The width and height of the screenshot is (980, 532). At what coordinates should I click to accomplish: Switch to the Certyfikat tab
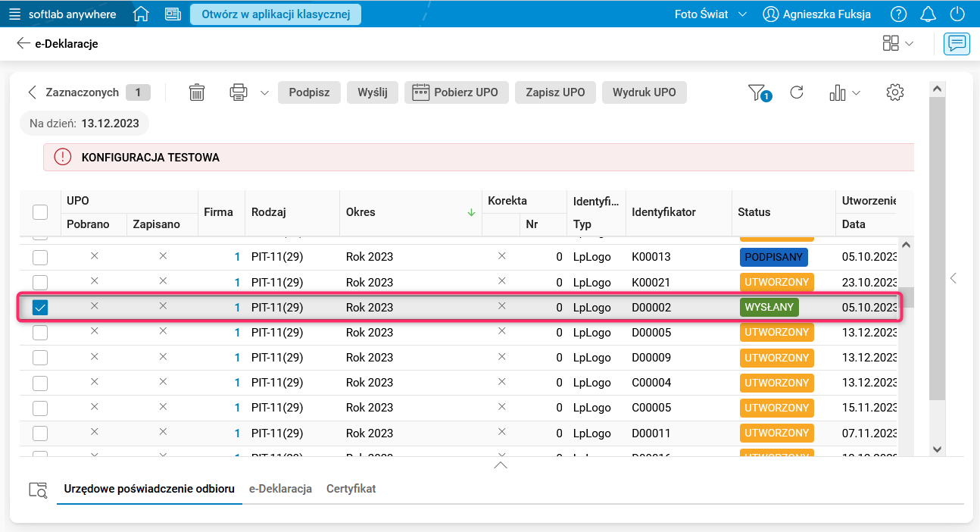coord(351,489)
